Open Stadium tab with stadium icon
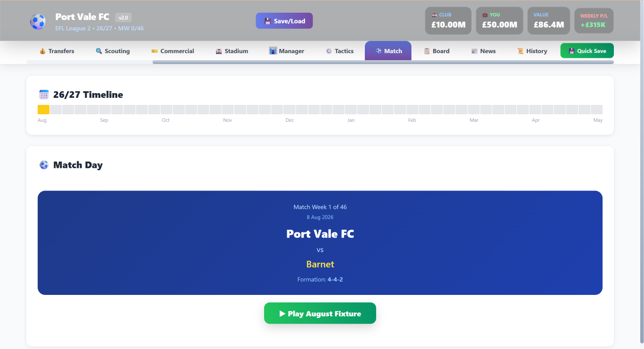The height and width of the screenshot is (349, 644). point(232,51)
